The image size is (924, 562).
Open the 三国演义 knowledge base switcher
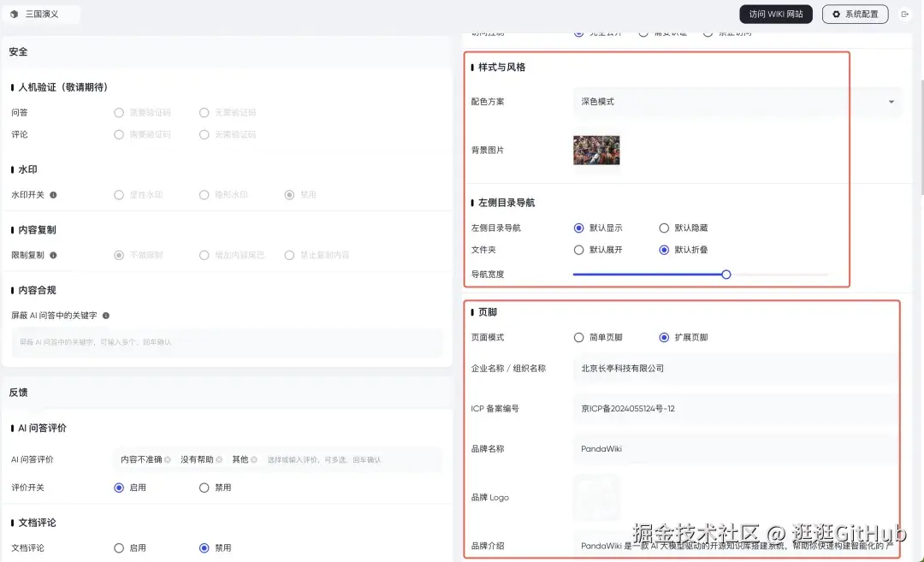[41, 14]
